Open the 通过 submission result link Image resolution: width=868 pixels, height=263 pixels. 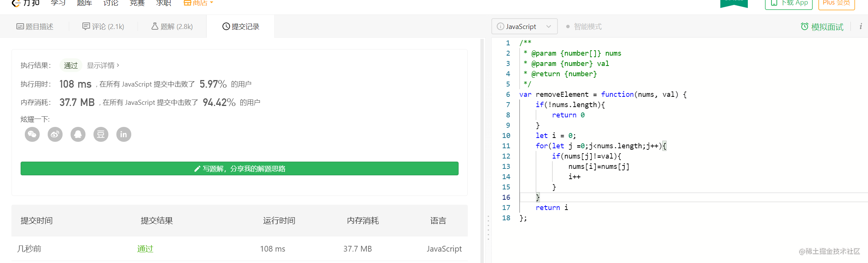[x=145, y=249]
